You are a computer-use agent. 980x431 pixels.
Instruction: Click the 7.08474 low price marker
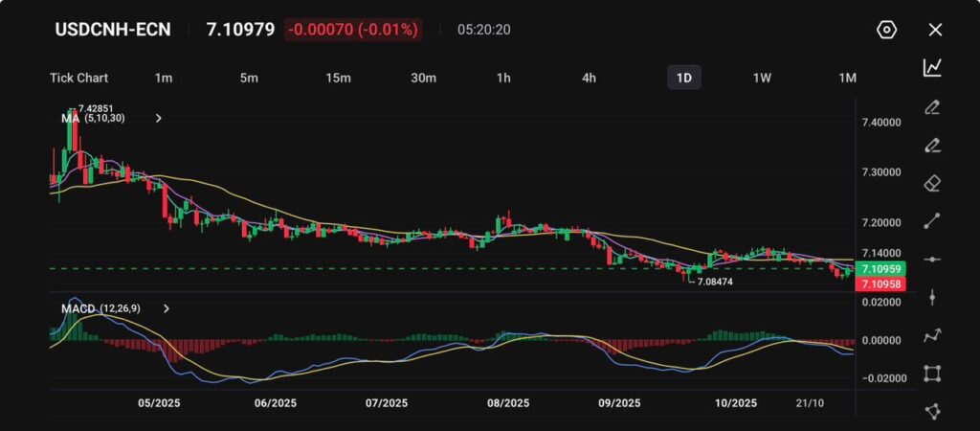tap(717, 282)
